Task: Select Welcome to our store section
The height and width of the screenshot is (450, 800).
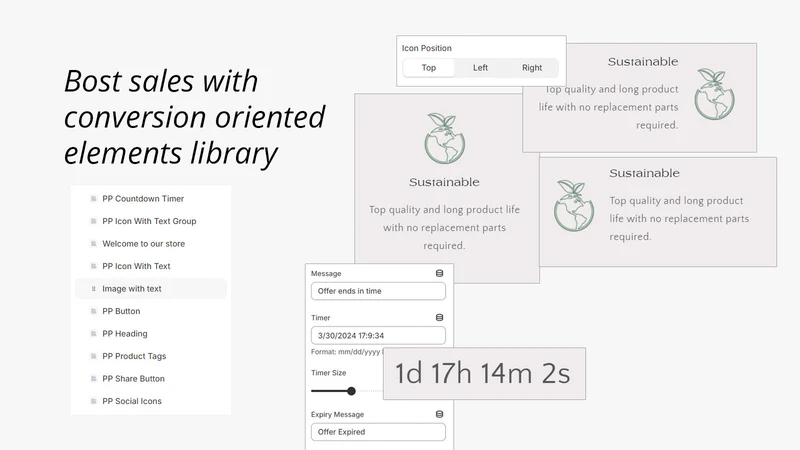Action: (x=151, y=243)
